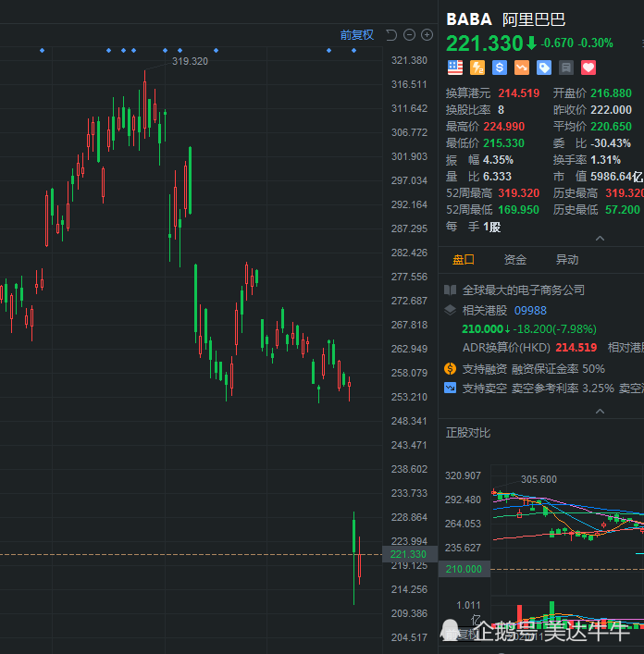Viewport: 644px width, 654px height.
Task: Click the 305.600 label in comparison chart
Action: click(x=539, y=480)
